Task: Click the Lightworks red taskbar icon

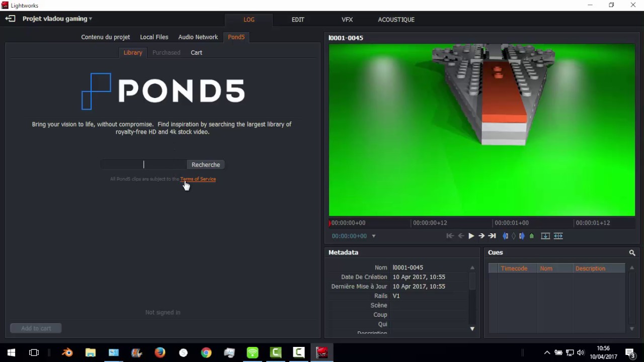Action: [x=322, y=352]
